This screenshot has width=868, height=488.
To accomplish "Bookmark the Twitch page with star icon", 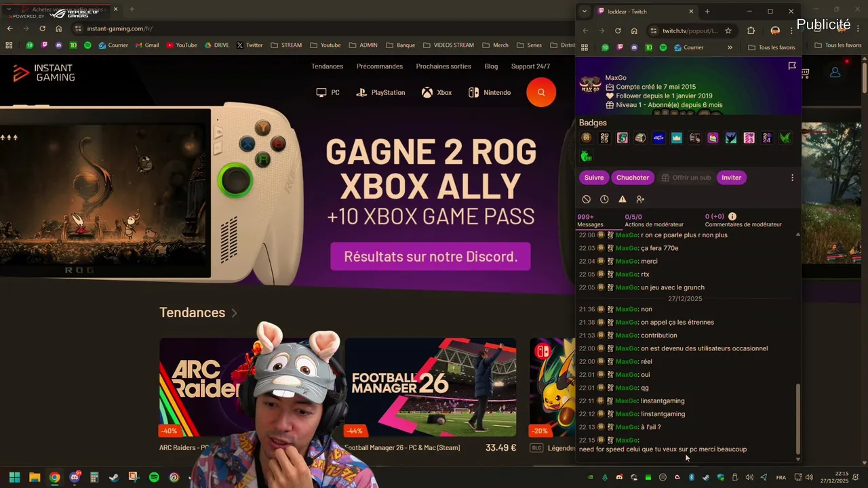I will pyautogui.click(x=728, y=30).
